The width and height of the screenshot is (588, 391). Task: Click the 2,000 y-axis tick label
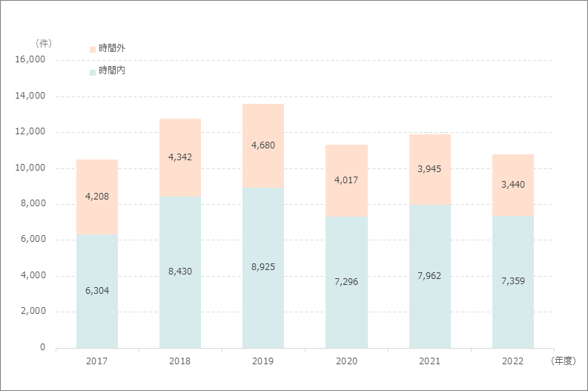coord(33,311)
